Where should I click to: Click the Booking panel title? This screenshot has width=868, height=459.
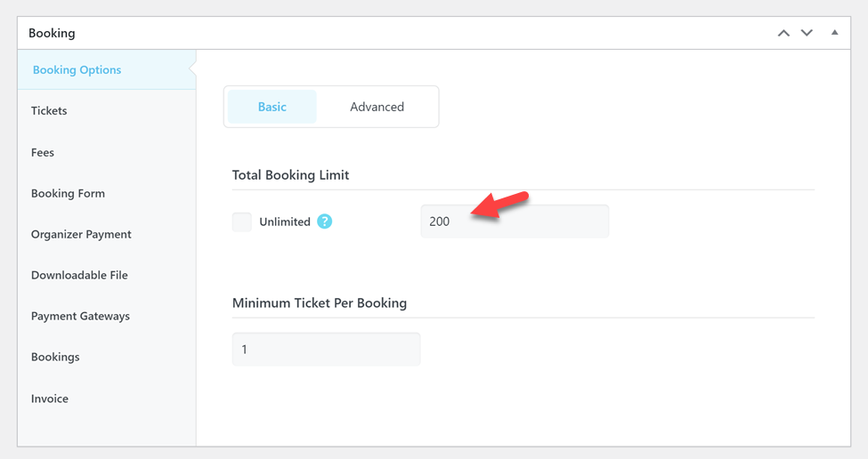click(x=52, y=33)
